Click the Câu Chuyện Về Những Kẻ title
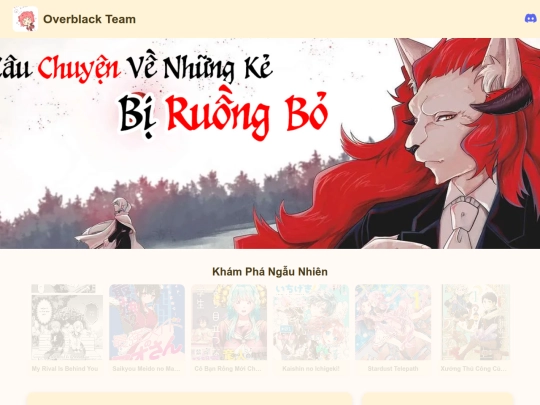Screen dimensions: 540x405 136,67
